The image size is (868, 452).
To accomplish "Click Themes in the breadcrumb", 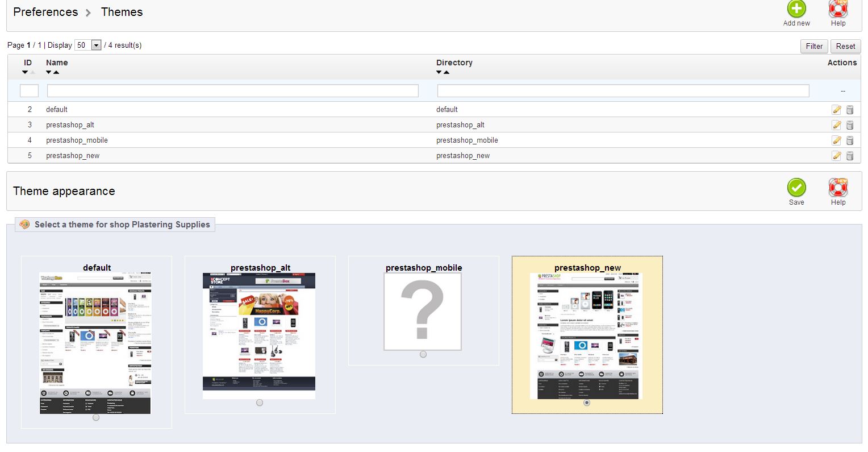I will click(122, 12).
